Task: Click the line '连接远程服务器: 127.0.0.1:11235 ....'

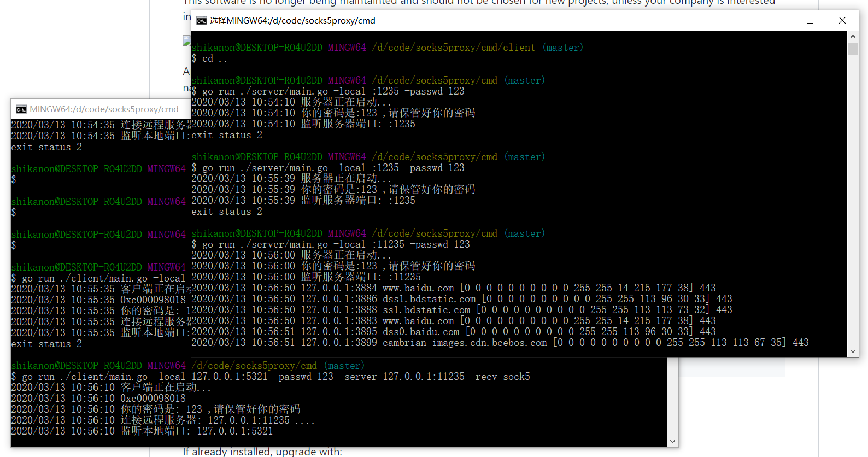Action: point(163,420)
